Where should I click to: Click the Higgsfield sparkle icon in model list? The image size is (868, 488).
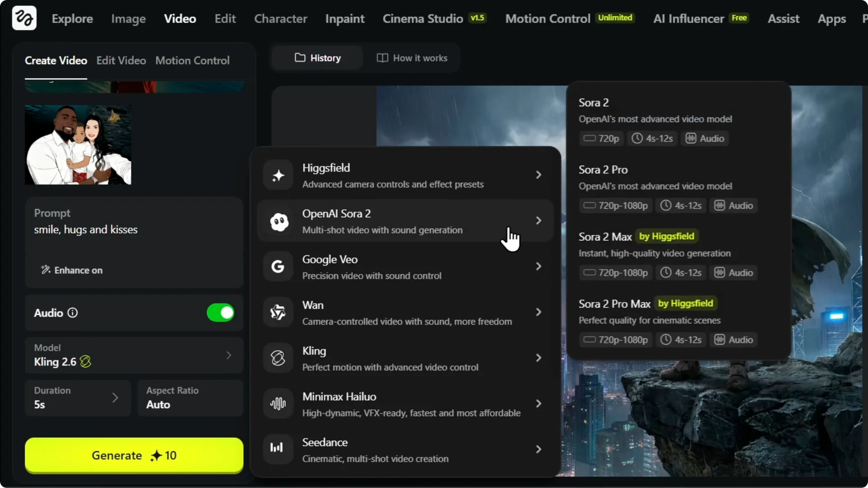(278, 175)
